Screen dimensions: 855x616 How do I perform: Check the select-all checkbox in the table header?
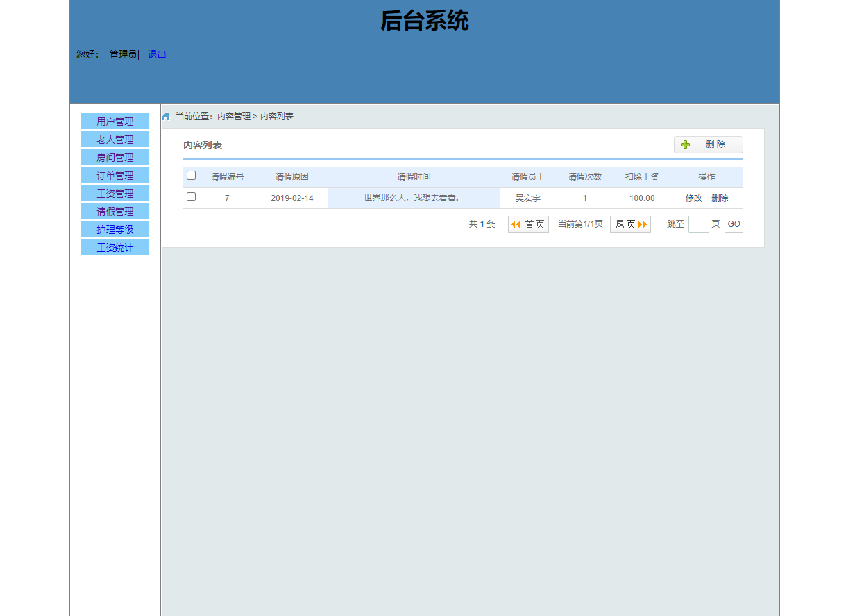pyautogui.click(x=192, y=176)
